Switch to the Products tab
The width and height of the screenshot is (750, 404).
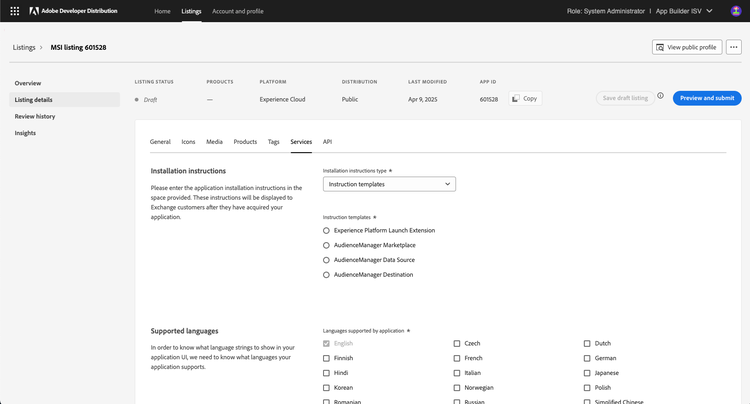pyautogui.click(x=245, y=142)
